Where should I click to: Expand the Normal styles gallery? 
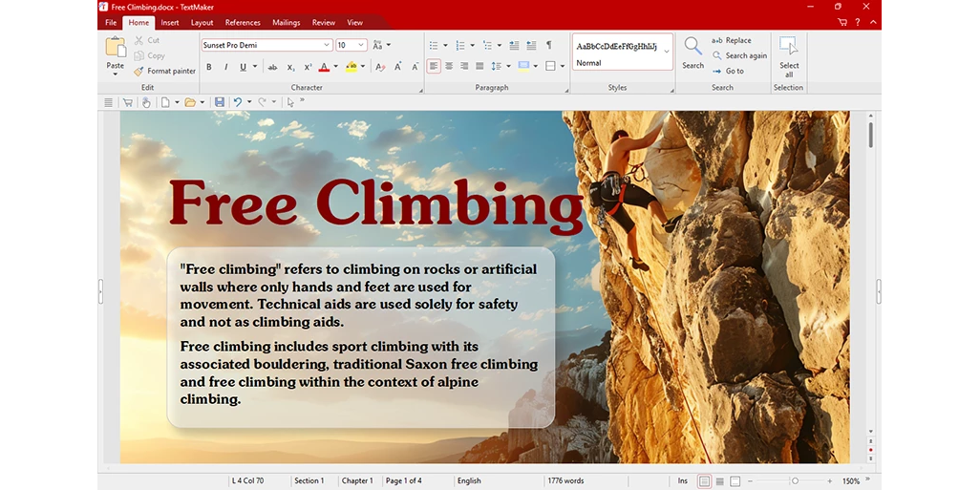pos(667,53)
